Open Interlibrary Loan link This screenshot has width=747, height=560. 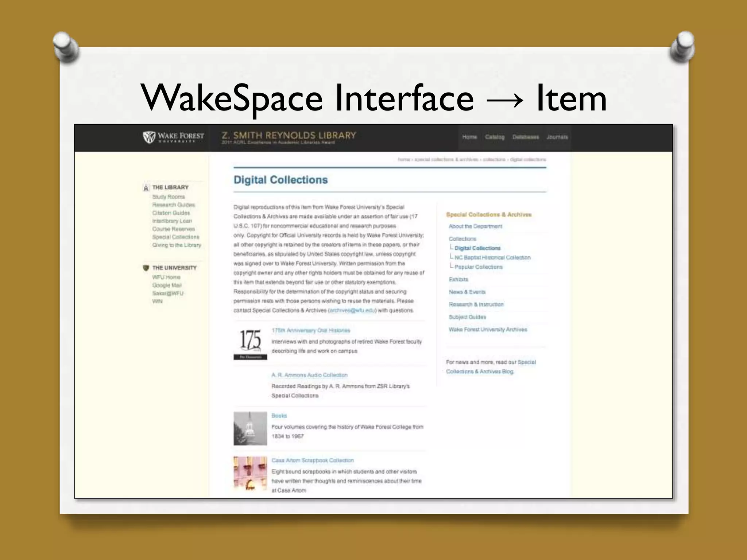coord(172,221)
